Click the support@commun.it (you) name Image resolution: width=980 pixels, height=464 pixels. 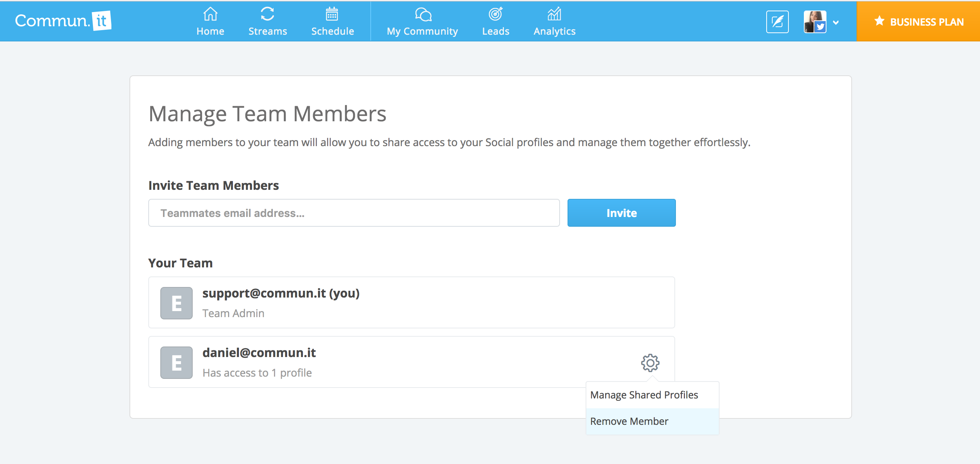click(x=281, y=293)
